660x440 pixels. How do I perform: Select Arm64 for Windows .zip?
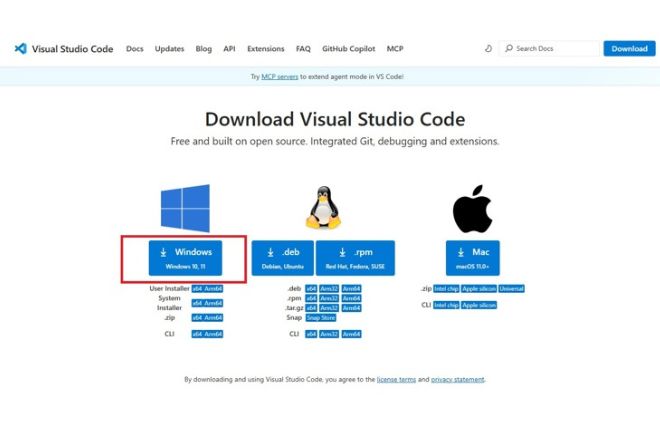(213, 317)
